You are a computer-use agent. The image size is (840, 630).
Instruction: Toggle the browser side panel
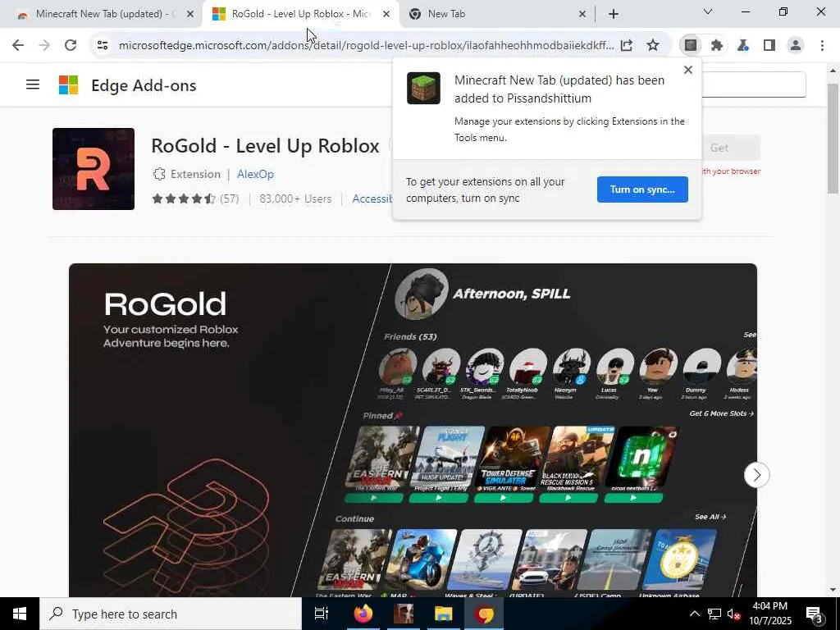coord(769,45)
